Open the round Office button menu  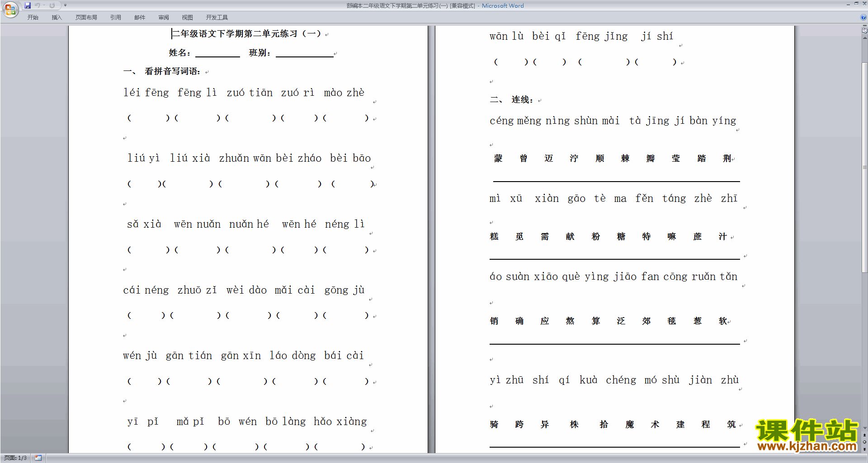pyautogui.click(x=10, y=9)
